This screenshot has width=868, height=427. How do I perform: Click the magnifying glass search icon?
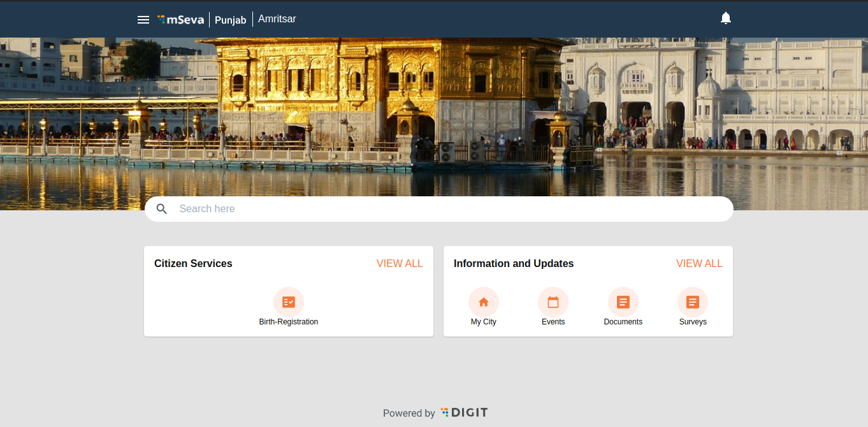click(x=162, y=209)
